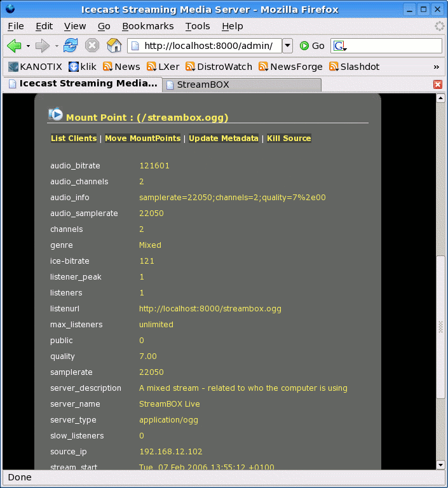The image size is (448, 488).
Task: Click the server_type value application/ogg
Action: click(168, 420)
